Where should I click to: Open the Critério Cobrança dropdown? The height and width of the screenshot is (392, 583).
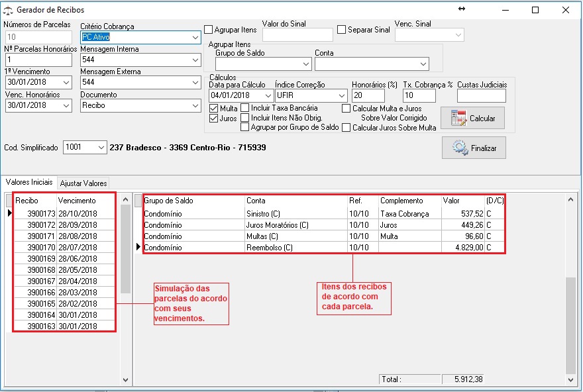click(x=195, y=38)
